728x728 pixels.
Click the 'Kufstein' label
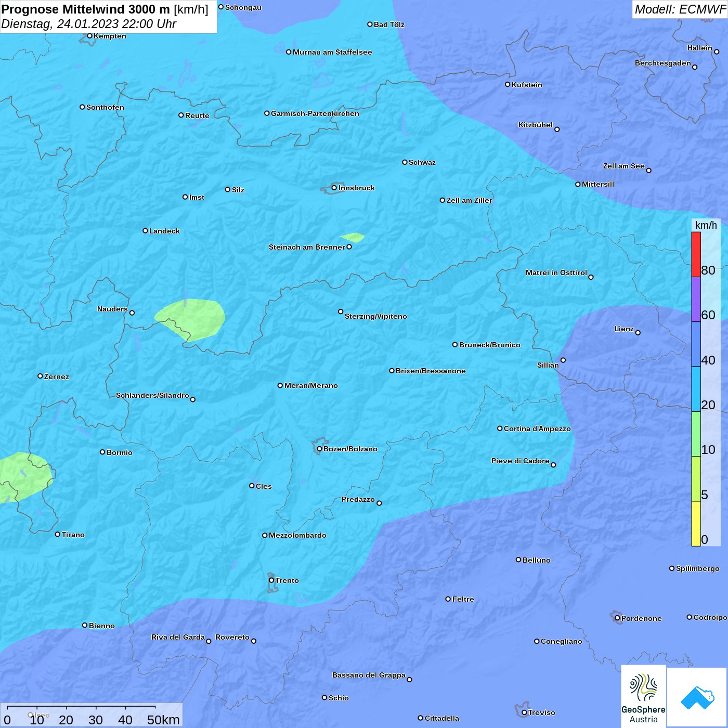(527, 85)
